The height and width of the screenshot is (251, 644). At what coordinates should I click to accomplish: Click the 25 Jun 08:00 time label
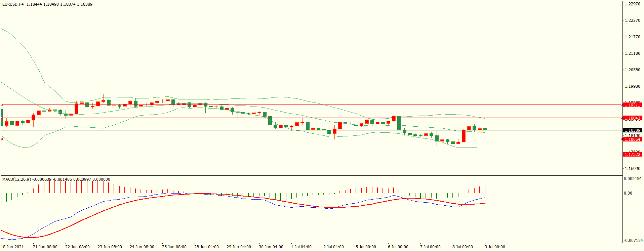tap(174, 247)
